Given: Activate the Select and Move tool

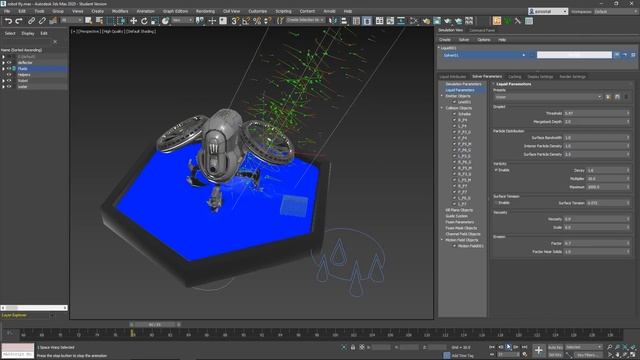Looking at the screenshot, I should coord(133,21).
